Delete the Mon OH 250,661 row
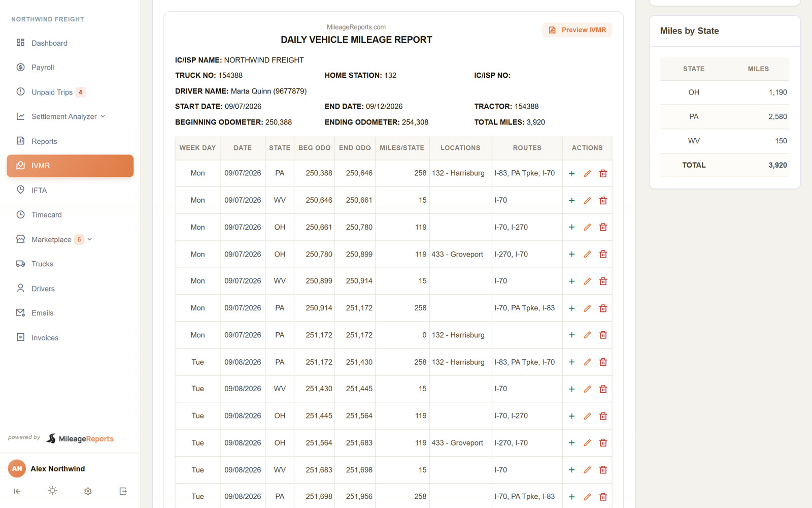 pyautogui.click(x=603, y=228)
